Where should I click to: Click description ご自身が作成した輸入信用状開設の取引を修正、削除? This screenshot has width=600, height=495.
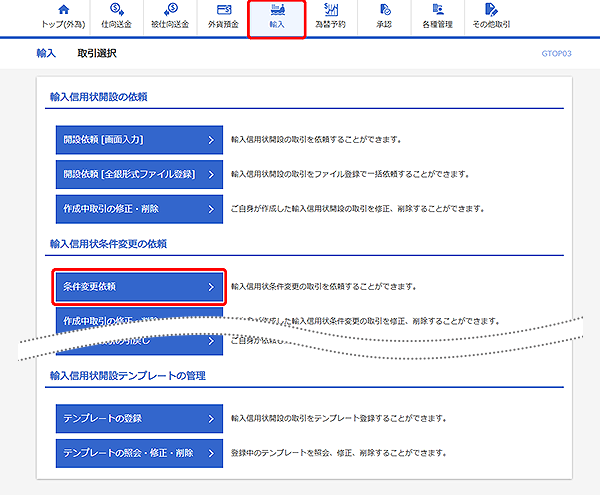pos(358,209)
